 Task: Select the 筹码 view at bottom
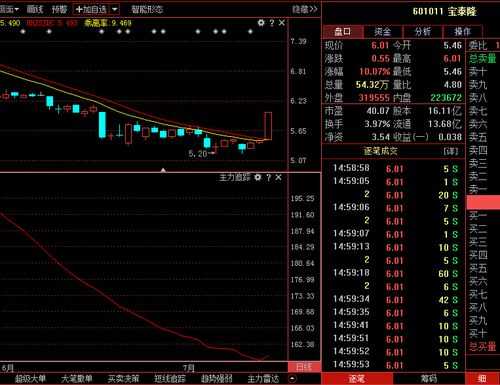point(428,379)
